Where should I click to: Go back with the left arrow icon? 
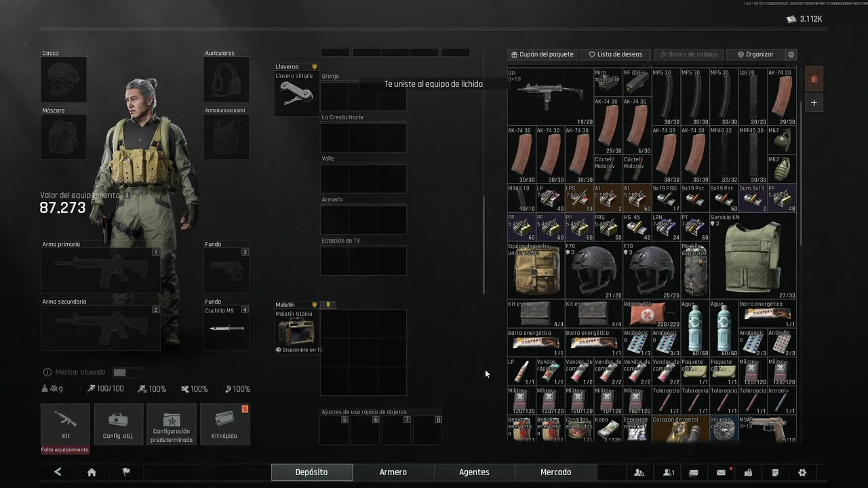pos(58,472)
